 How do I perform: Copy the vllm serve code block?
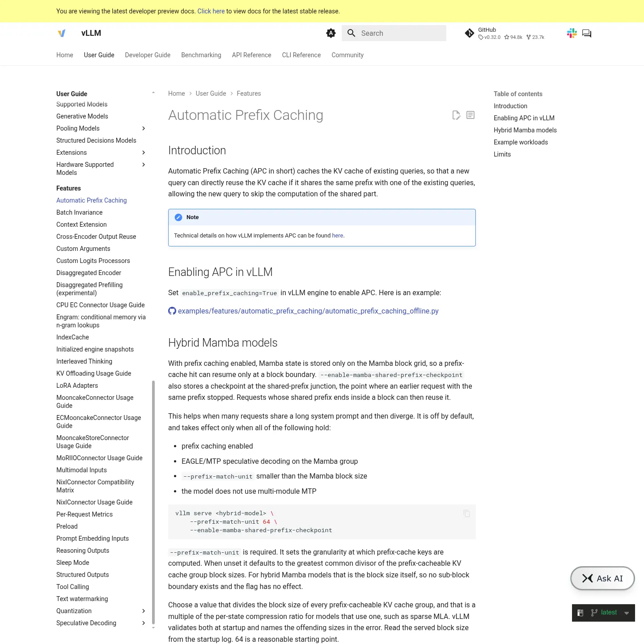point(467,513)
